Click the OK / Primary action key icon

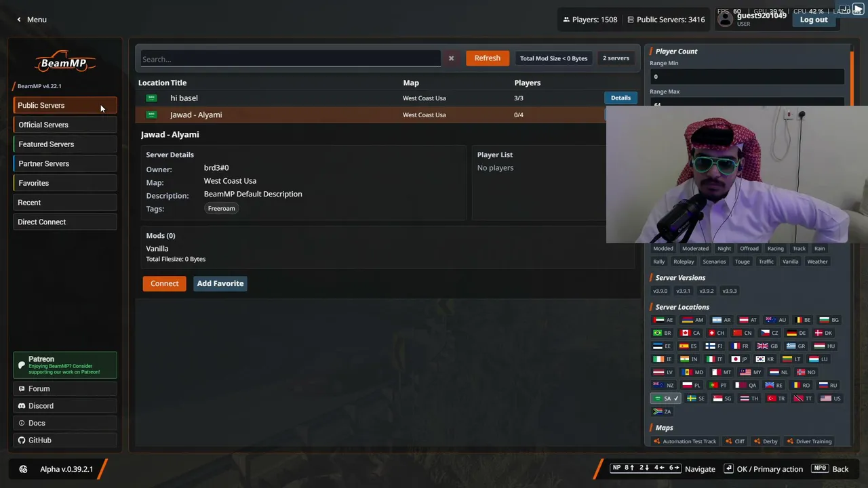728,469
